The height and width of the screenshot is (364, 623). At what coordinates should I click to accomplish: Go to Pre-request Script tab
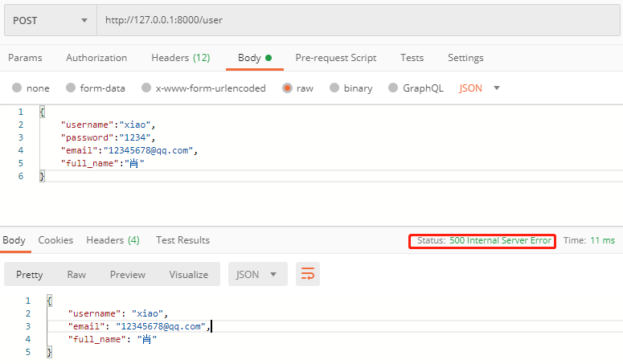point(335,58)
